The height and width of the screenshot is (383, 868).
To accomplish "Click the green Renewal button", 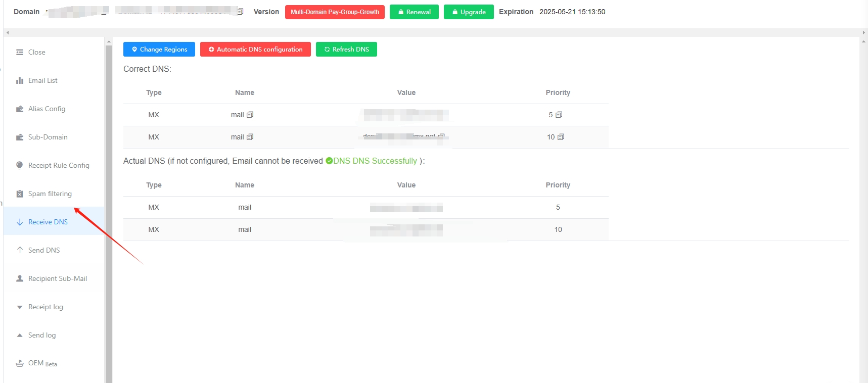I will tap(414, 12).
